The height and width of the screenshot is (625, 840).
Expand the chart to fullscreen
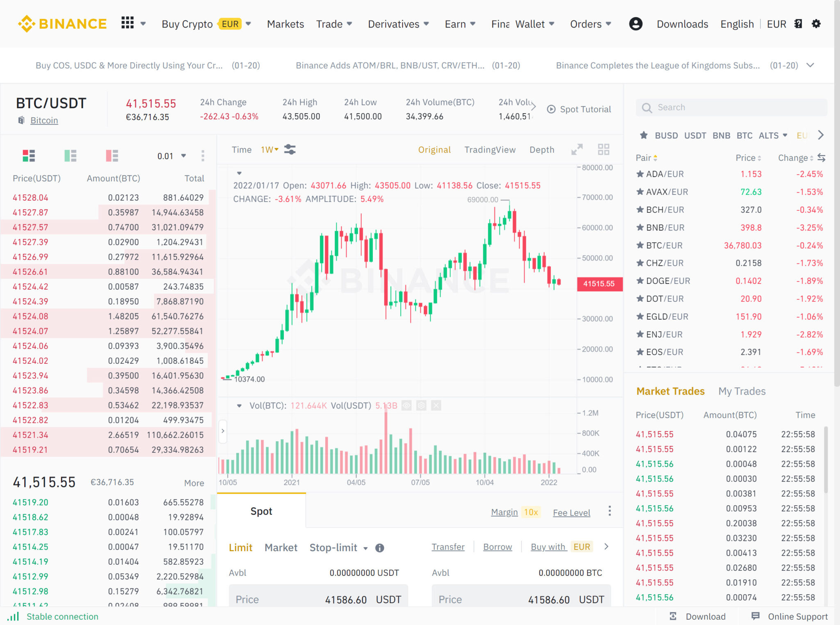coord(577,150)
